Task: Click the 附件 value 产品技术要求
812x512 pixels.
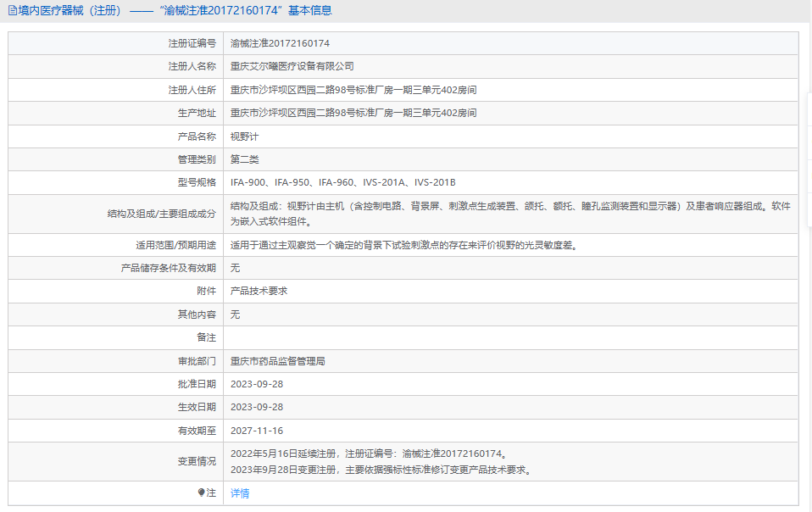Action: 259,291
